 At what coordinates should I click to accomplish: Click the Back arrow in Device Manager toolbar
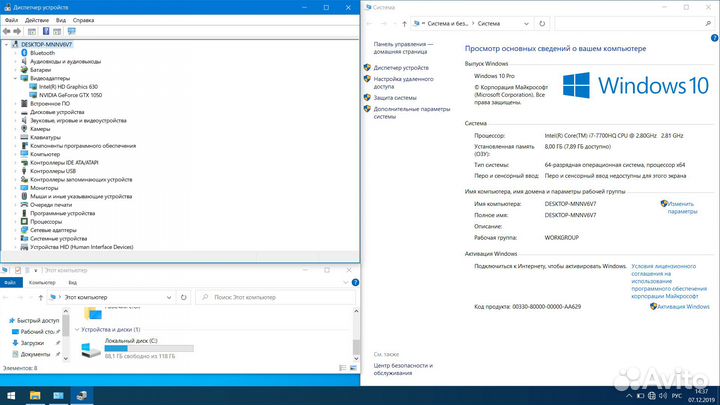click(x=6, y=31)
